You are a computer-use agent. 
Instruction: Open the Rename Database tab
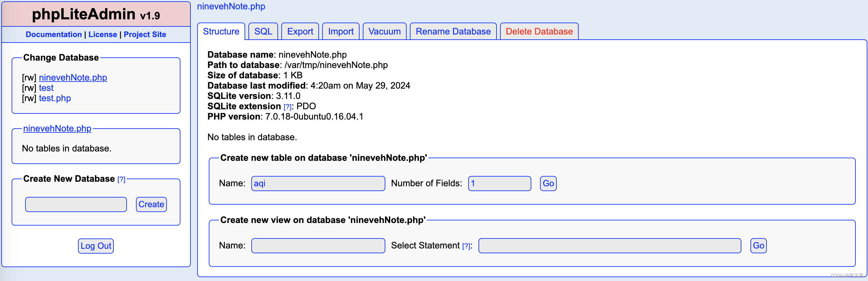[x=453, y=31]
